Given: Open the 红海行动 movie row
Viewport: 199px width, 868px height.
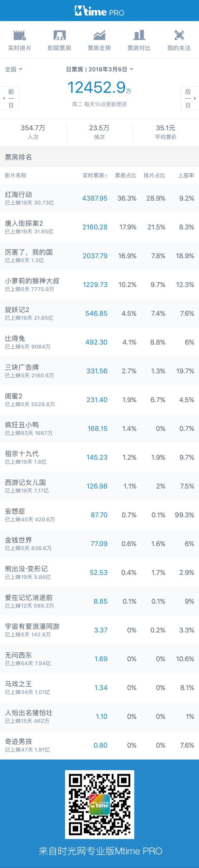Looking at the screenshot, I should click(x=99, y=198).
